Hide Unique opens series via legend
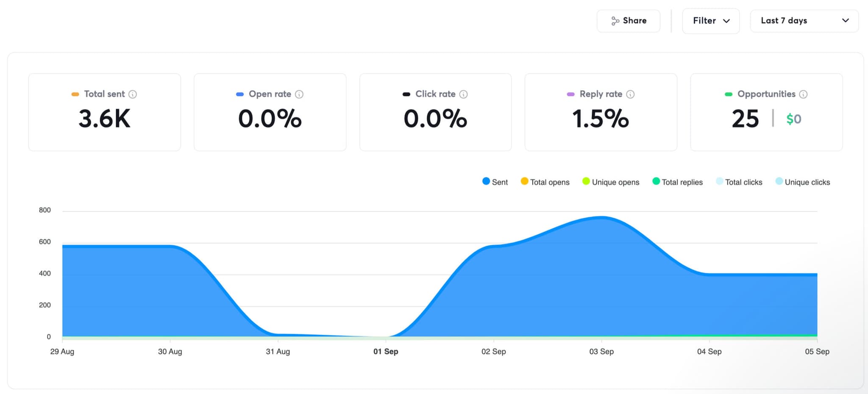This screenshot has width=868, height=394. click(x=611, y=182)
